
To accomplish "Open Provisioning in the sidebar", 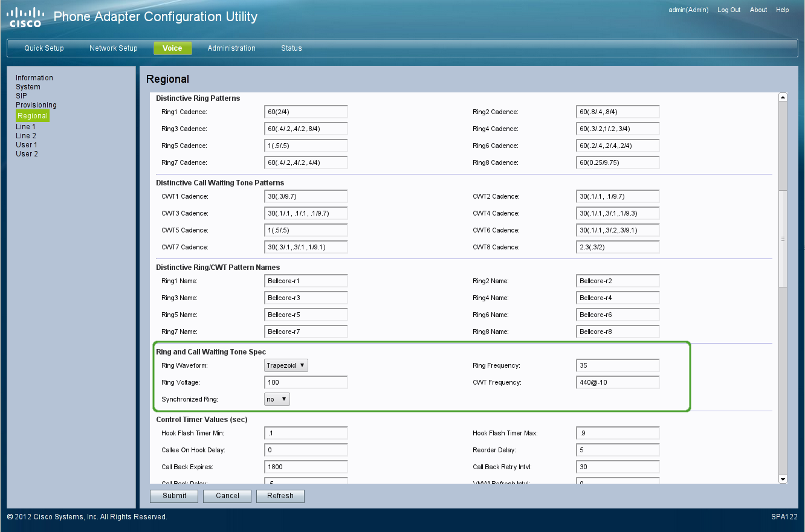I will (x=36, y=105).
